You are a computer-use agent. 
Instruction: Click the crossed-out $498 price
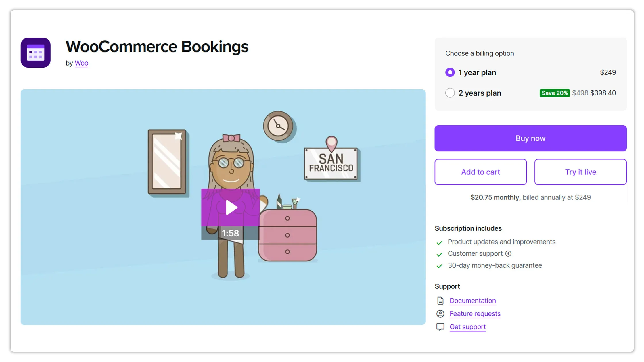(580, 93)
